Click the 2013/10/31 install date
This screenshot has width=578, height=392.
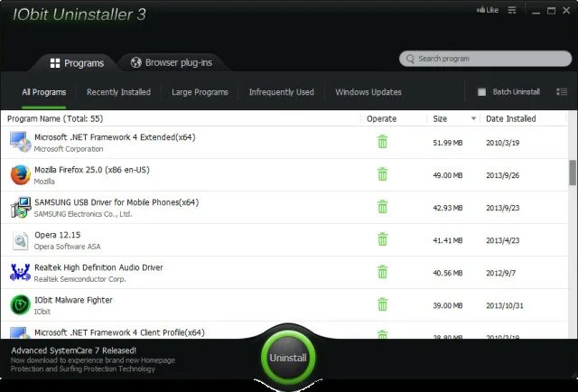pyautogui.click(x=504, y=305)
